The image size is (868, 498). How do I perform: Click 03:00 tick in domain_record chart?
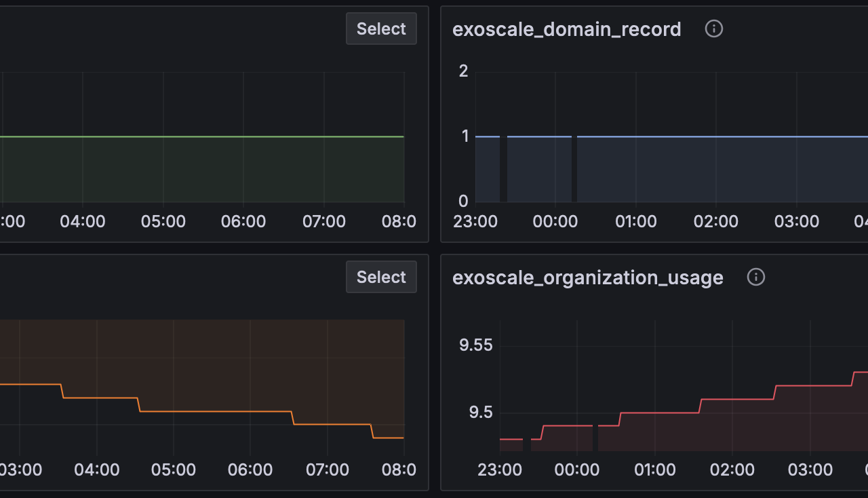(x=797, y=221)
